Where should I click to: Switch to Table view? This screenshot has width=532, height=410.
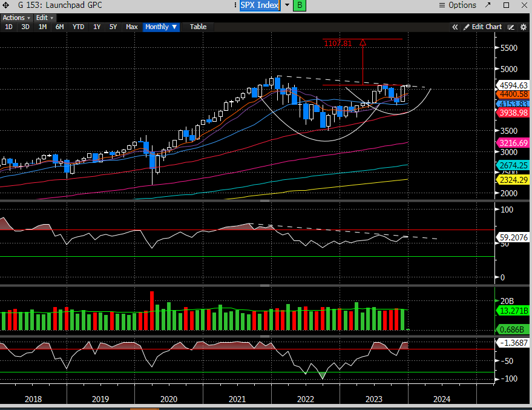[198, 27]
